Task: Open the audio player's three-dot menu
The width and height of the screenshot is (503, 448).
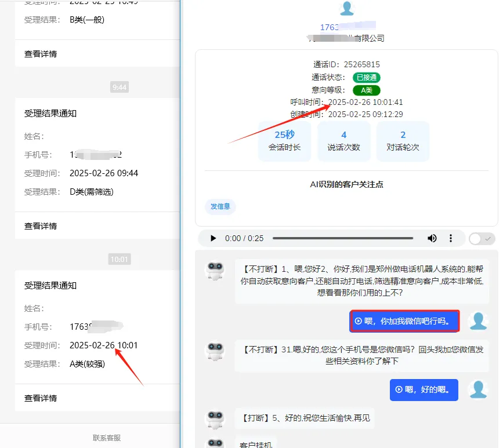Action: (451, 238)
